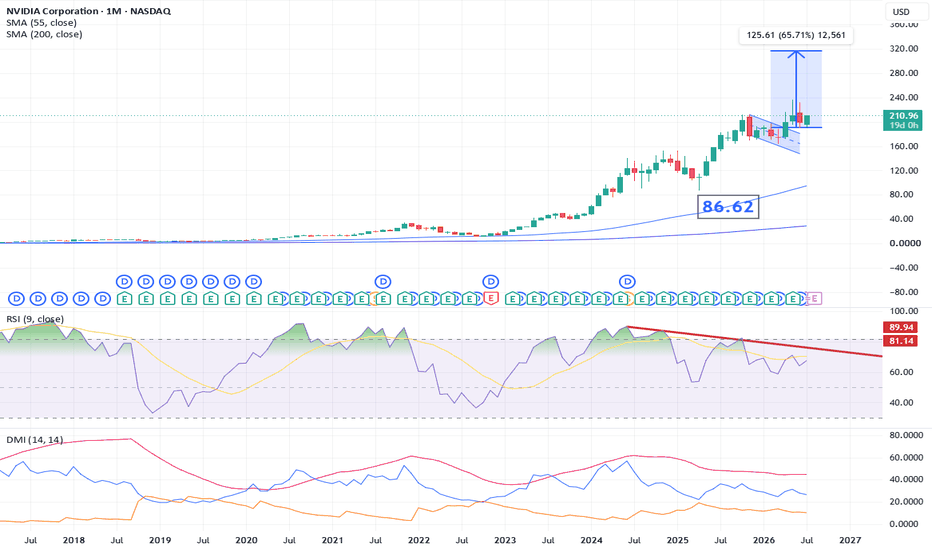This screenshot has height=550, width=932.
Task: Click the 240.00 price axis label
Action: point(903,98)
